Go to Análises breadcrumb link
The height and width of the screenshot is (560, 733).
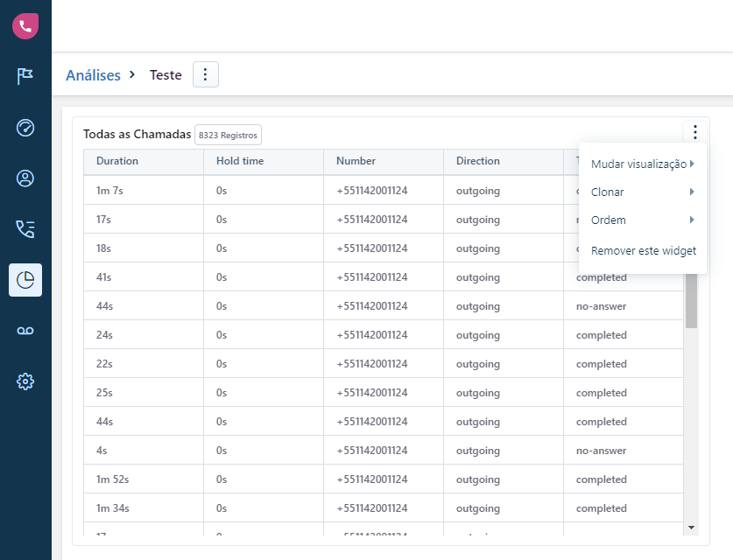pos(93,75)
